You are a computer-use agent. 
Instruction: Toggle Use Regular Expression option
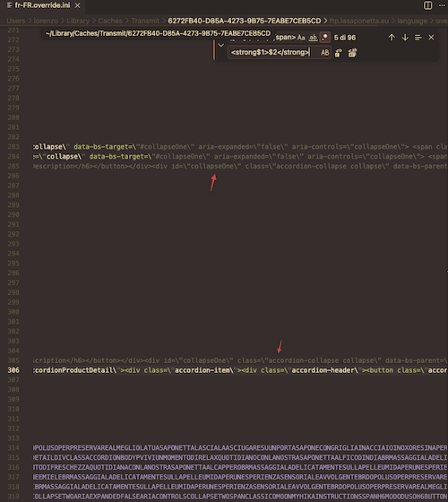tap(324, 38)
